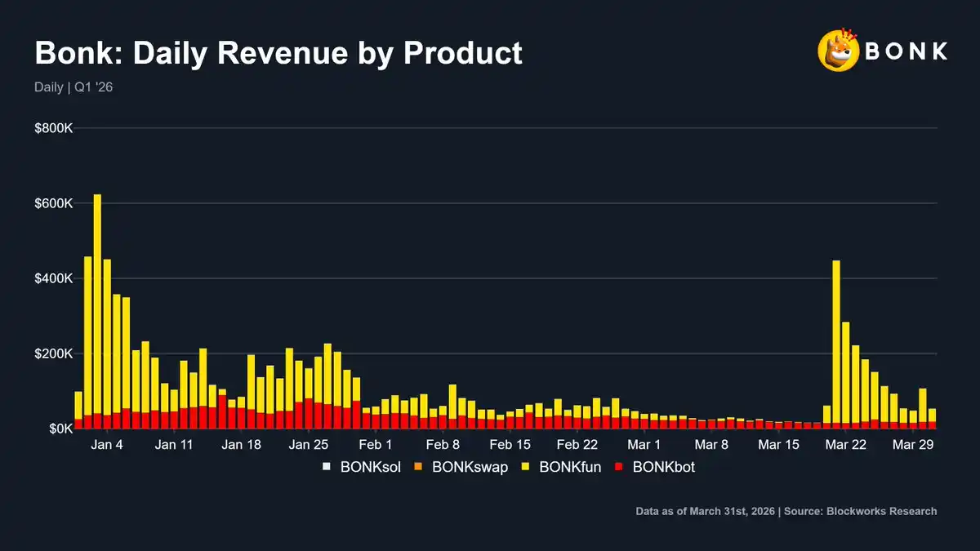980x551 pixels.
Task: Click the $0K y-axis label
Action: pos(60,429)
